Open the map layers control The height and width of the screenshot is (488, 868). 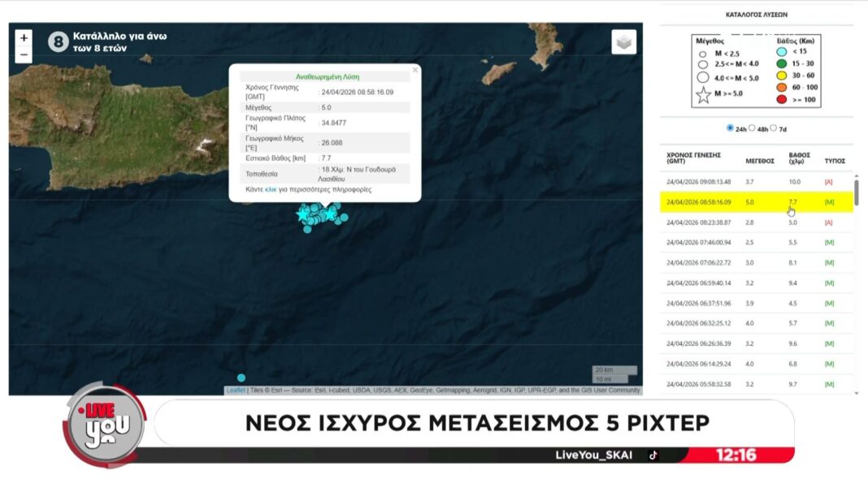624,42
